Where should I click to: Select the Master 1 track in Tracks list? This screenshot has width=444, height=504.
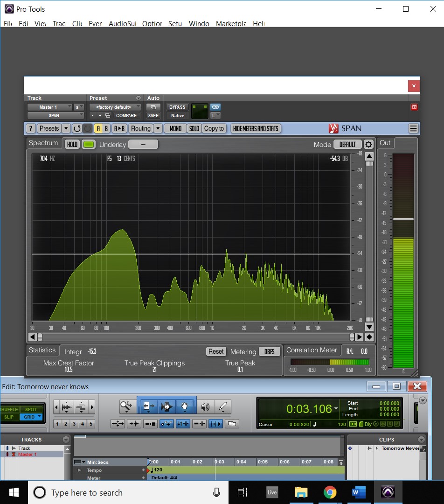click(27, 455)
